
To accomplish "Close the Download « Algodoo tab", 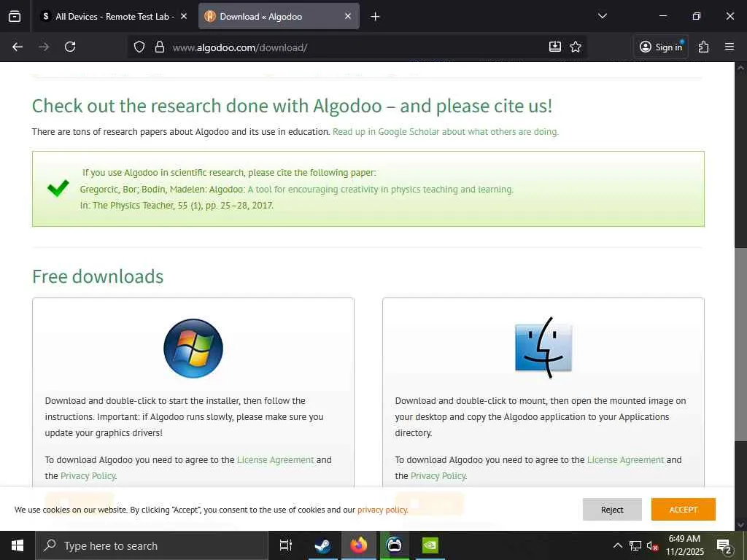I will (348, 16).
